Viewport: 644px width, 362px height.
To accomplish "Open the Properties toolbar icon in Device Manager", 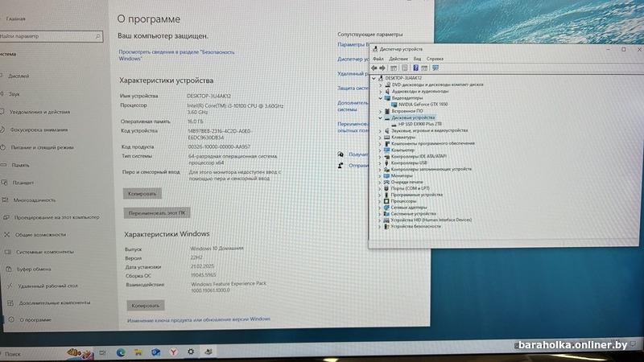I will pos(405,68).
